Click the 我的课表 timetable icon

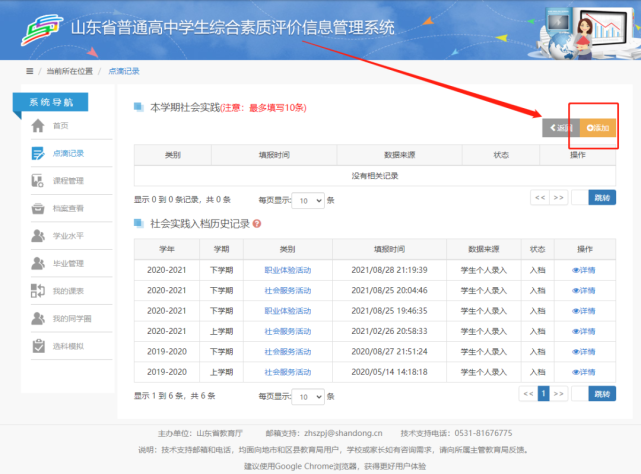[38, 291]
